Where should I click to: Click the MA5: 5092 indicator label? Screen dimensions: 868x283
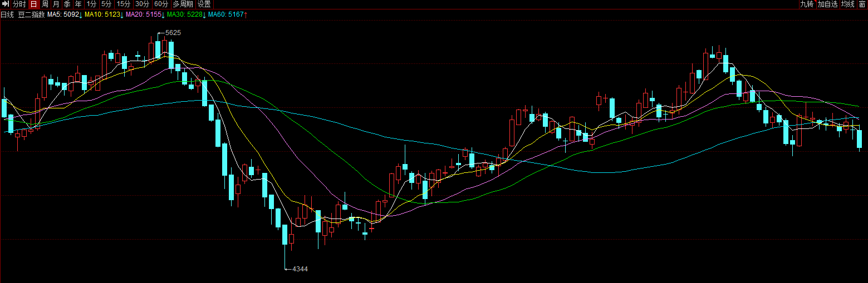point(65,14)
